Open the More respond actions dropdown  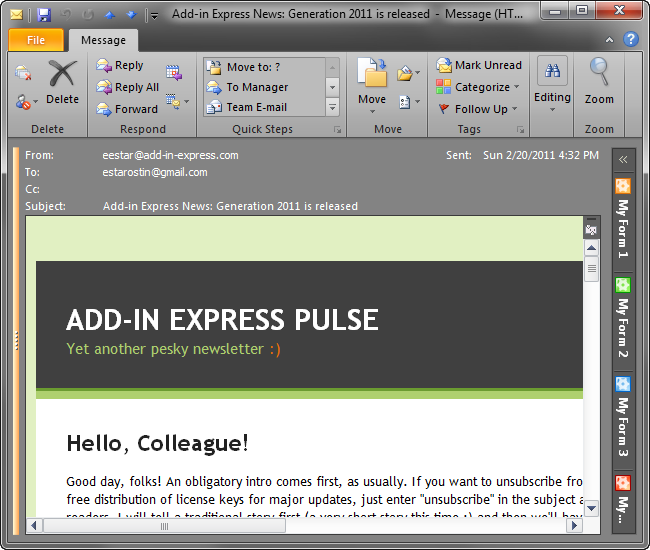click(x=177, y=102)
